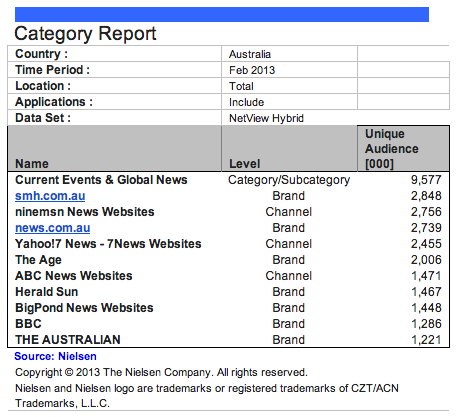Screen dimensions: 463x417
Task: Click the Channel level for ABC News Websites
Action: [x=289, y=276]
